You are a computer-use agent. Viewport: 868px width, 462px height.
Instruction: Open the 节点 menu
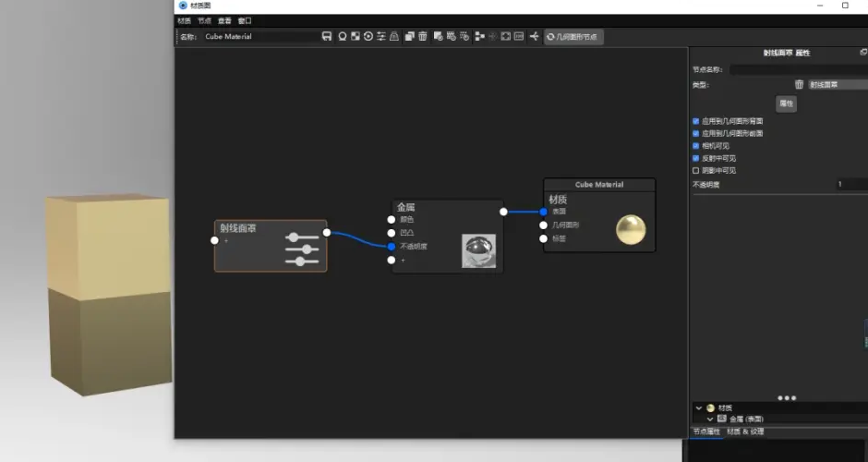pyautogui.click(x=204, y=21)
